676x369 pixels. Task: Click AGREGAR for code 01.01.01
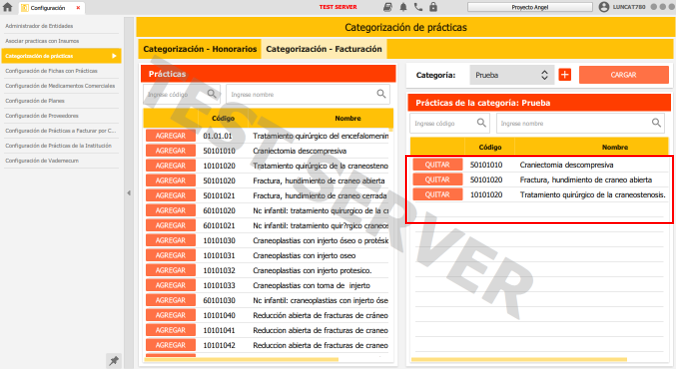point(171,136)
